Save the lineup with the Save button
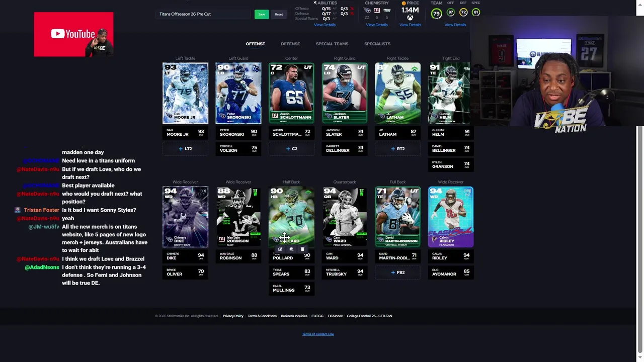This screenshot has width=644, height=362. tap(262, 14)
